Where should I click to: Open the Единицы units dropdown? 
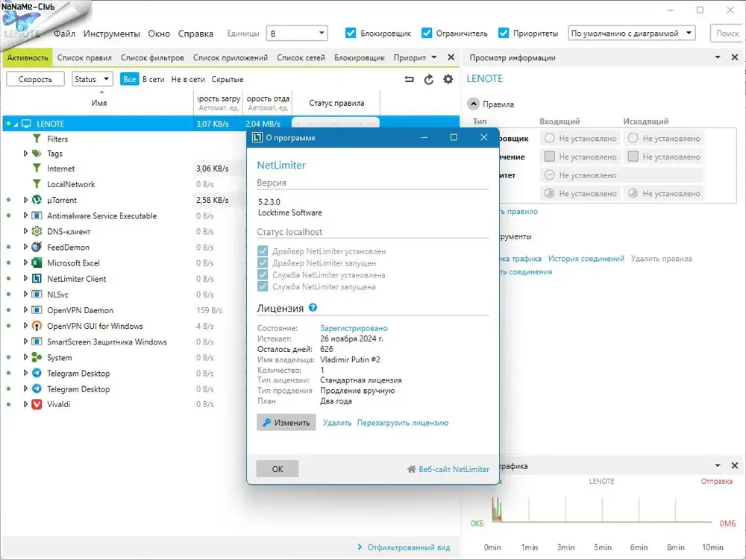297,34
